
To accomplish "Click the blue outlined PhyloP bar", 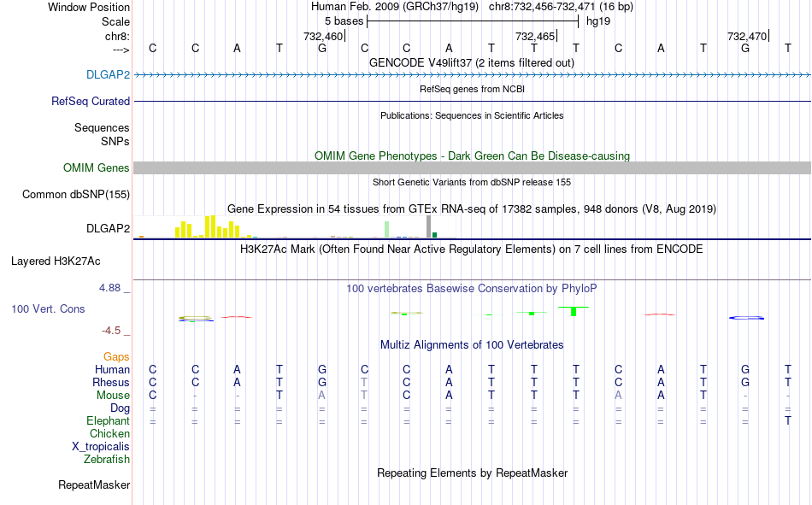I will (x=746, y=318).
